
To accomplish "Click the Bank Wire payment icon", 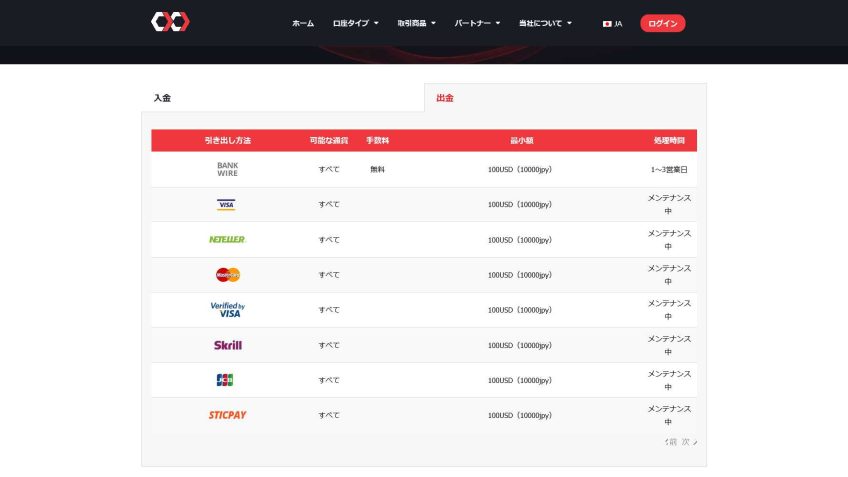I will [x=227, y=169].
